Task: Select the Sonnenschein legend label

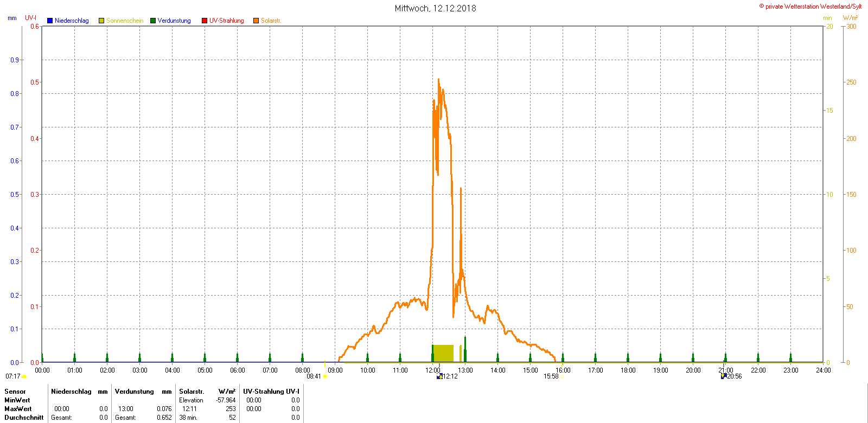Action: [x=125, y=21]
